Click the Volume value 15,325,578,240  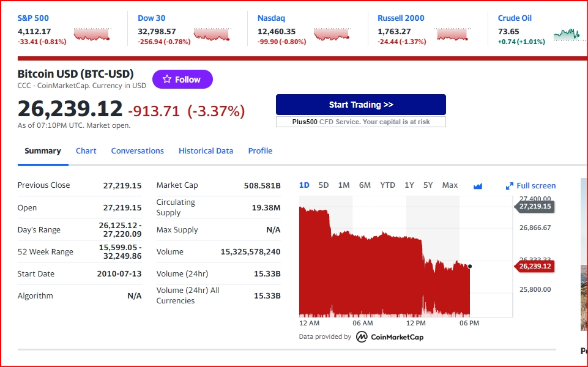[x=250, y=252]
